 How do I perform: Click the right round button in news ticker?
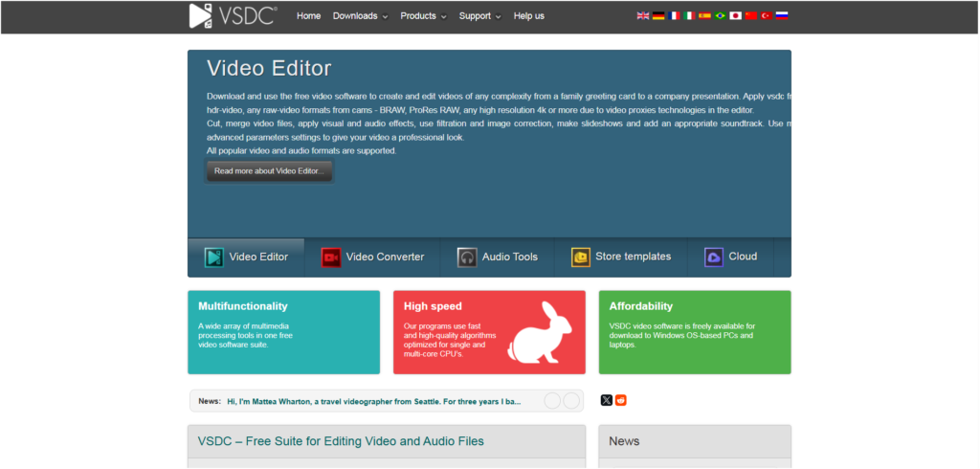click(x=571, y=401)
